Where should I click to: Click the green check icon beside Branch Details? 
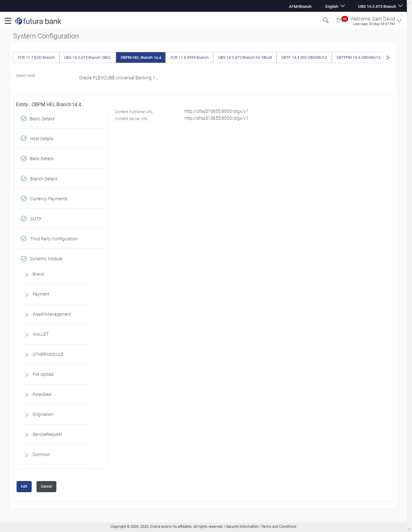(x=24, y=179)
